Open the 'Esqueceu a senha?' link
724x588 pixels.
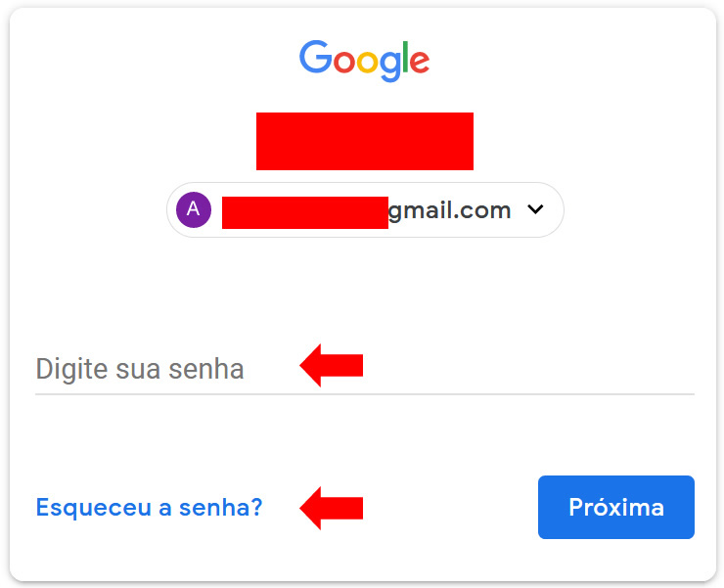coord(149,507)
